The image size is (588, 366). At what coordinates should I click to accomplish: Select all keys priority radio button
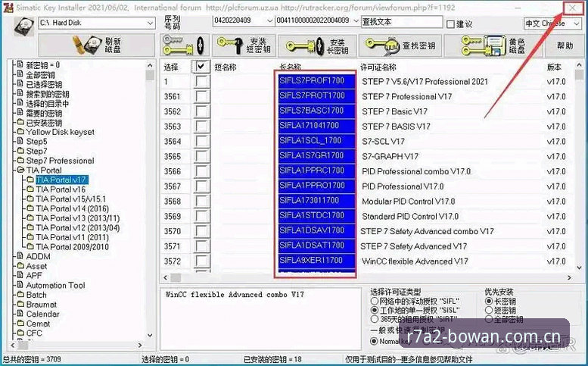tap(489, 320)
